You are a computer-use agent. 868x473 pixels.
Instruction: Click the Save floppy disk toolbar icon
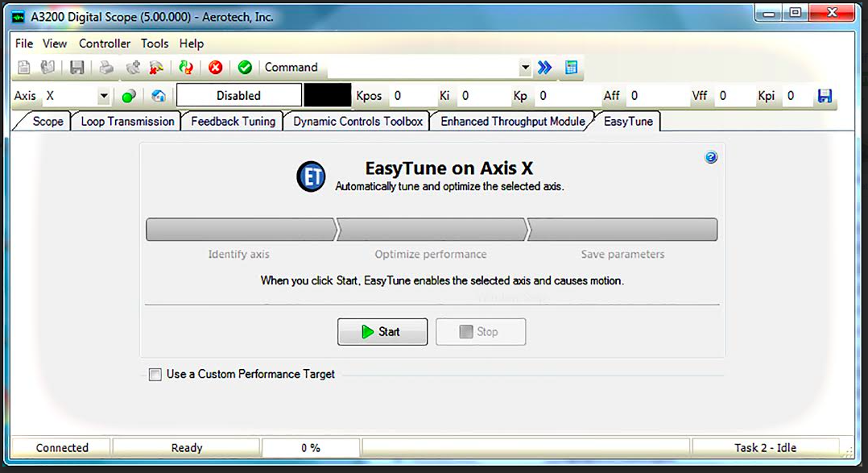77,68
